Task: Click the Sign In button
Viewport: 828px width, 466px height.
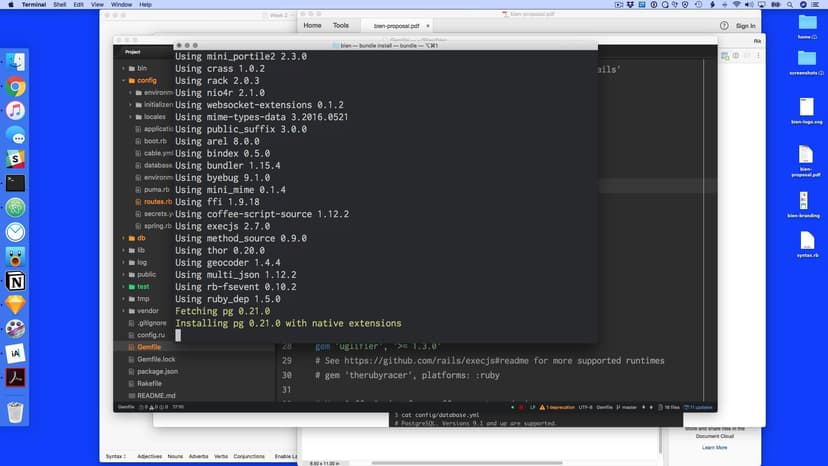Action: [745, 25]
